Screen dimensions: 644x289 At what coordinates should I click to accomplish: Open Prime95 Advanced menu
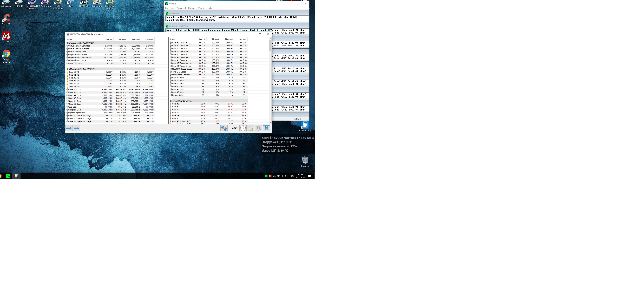click(x=181, y=8)
